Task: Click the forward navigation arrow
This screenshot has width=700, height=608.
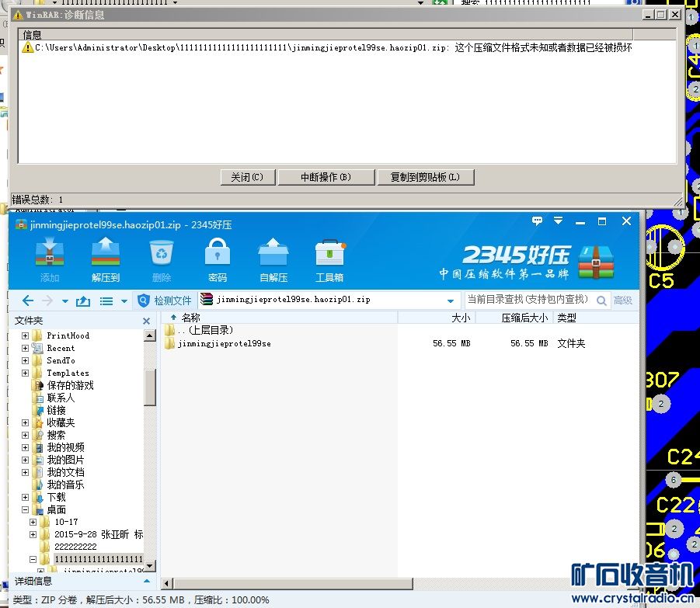Action: pos(47,301)
